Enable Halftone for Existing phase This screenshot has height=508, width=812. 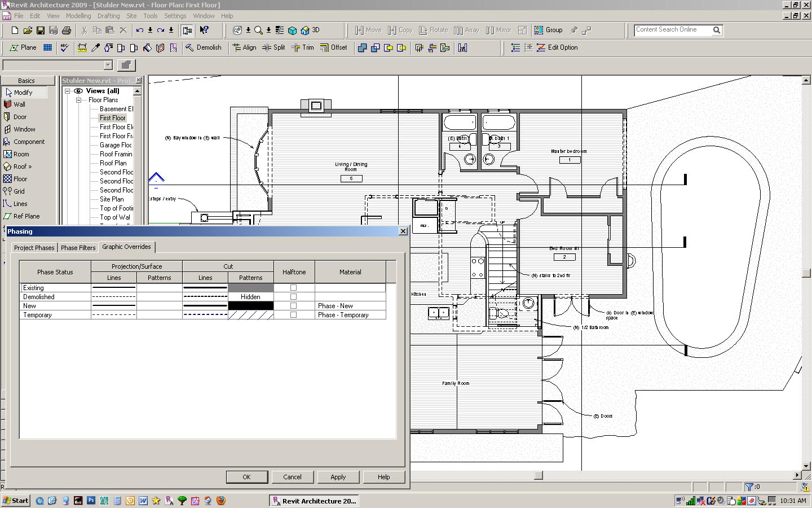tap(293, 288)
